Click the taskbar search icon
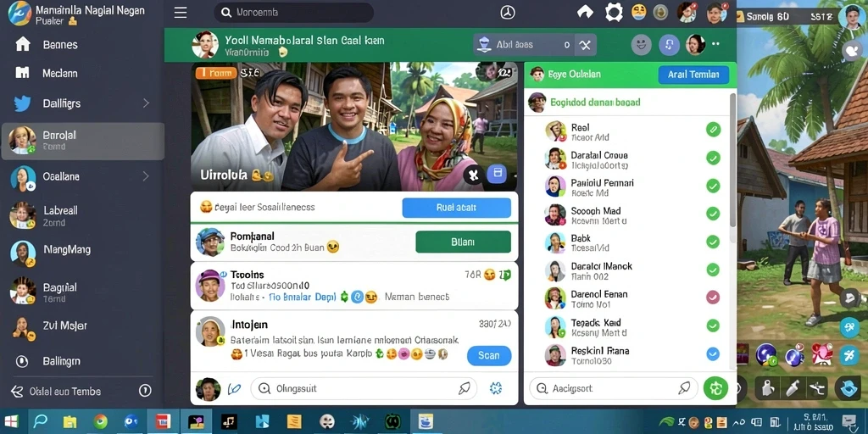Screen dimensions: 868x434 (41, 421)
